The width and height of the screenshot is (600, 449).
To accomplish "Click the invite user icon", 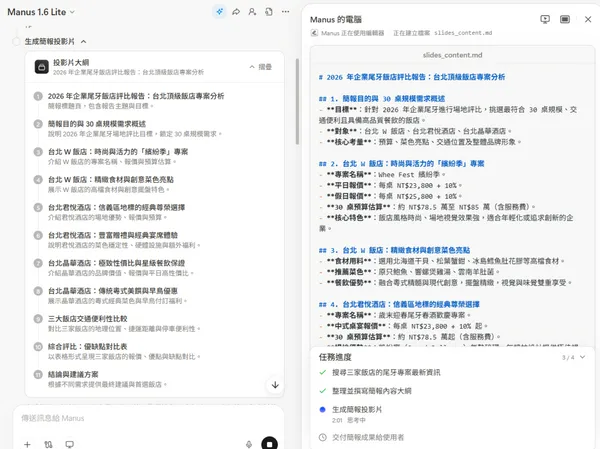I will point(252,12).
